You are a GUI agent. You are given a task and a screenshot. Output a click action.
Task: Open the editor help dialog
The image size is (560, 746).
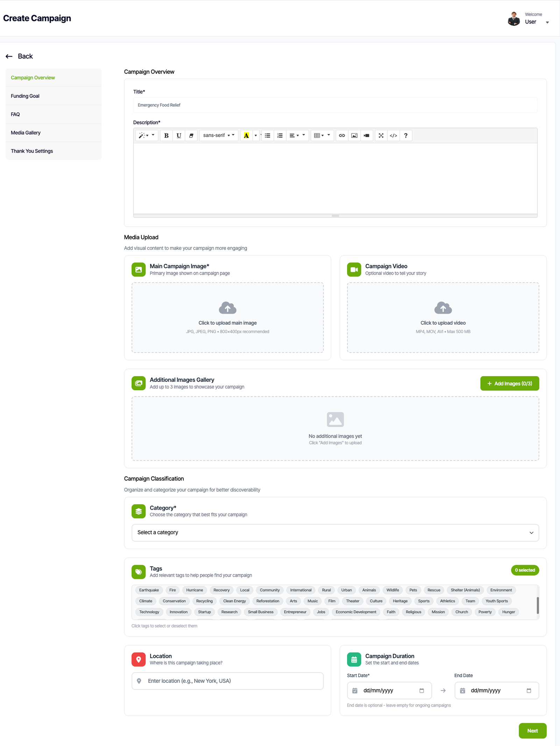tap(405, 135)
